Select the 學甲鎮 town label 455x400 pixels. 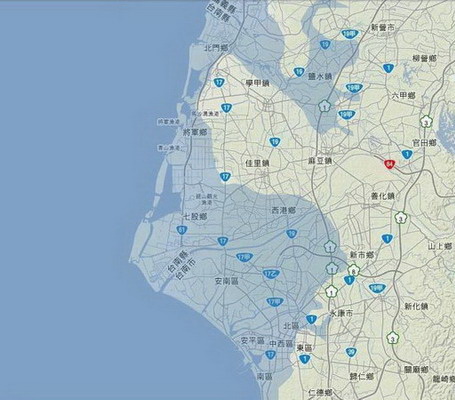pyautogui.click(x=257, y=83)
